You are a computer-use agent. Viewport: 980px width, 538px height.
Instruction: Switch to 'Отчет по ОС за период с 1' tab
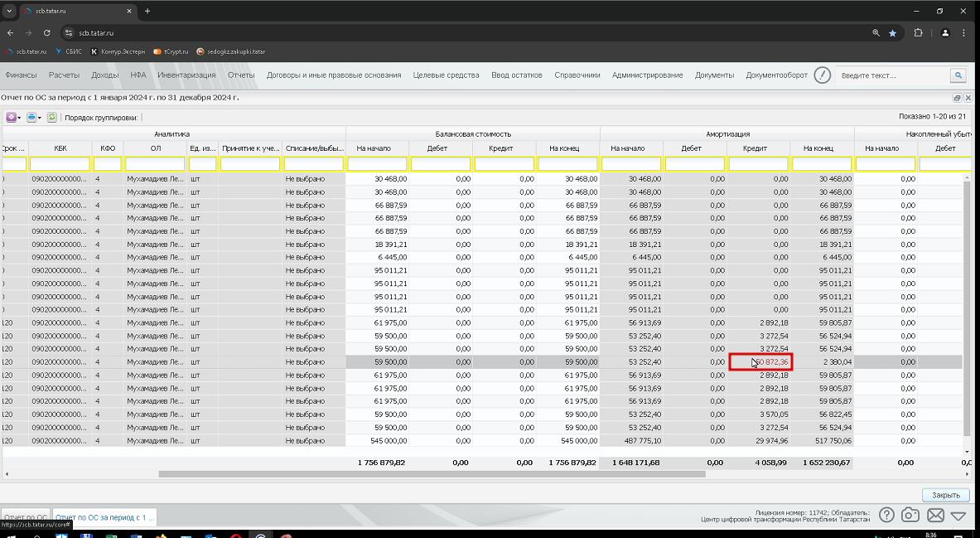[x=104, y=517]
